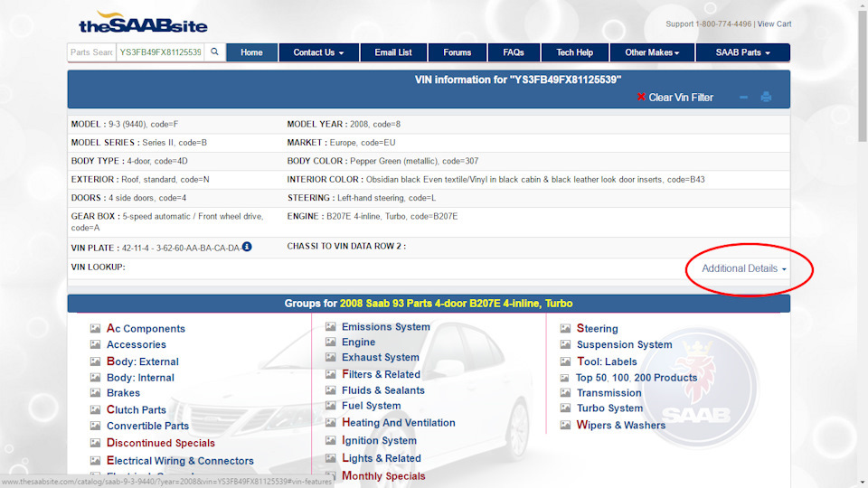Click image icon beside Body: External
The height and width of the screenshot is (488, 868).
[x=95, y=361]
